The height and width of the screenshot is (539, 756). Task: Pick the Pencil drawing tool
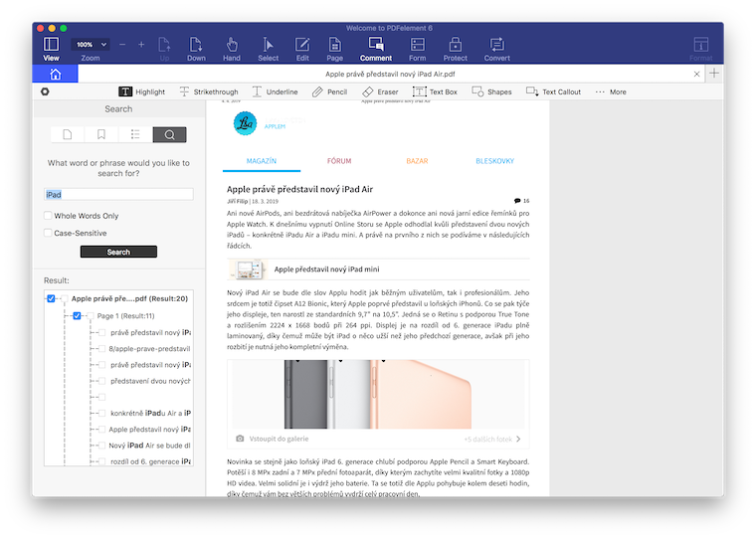pyautogui.click(x=330, y=91)
